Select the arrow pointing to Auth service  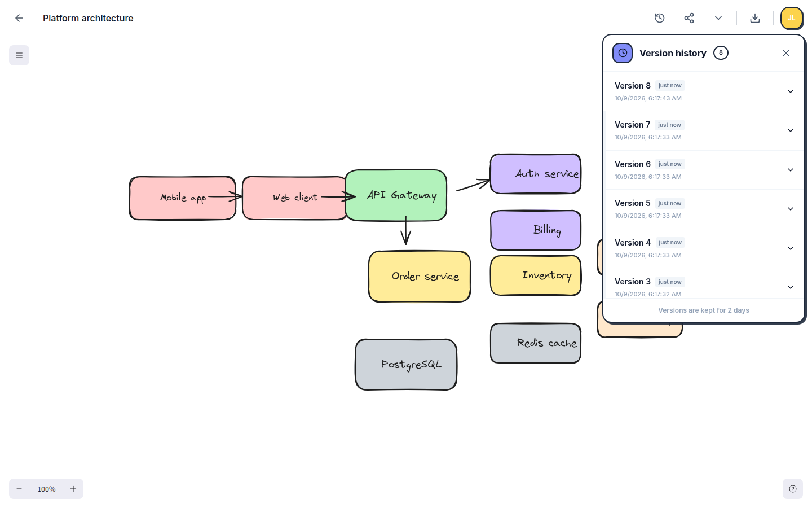(474, 185)
